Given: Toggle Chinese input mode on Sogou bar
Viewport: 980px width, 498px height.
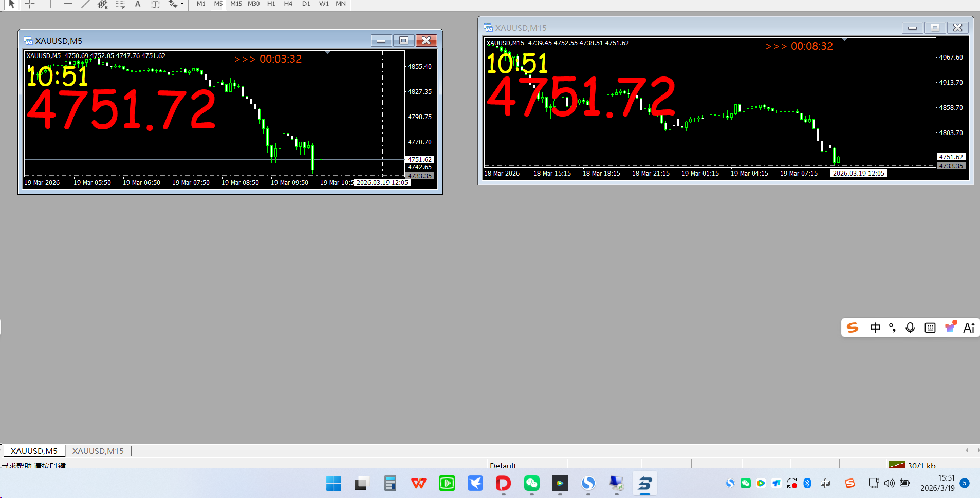Looking at the screenshot, I should coord(876,328).
